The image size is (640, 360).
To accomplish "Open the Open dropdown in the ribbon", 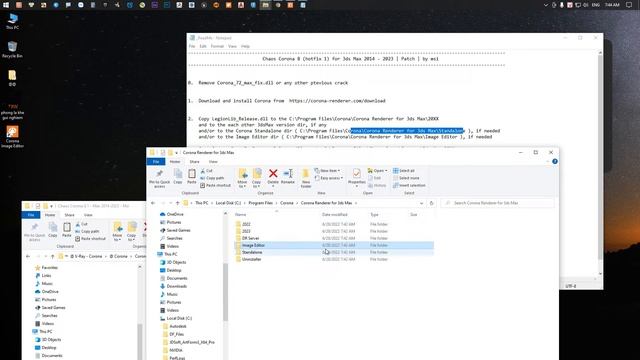I will click(x=378, y=171).
